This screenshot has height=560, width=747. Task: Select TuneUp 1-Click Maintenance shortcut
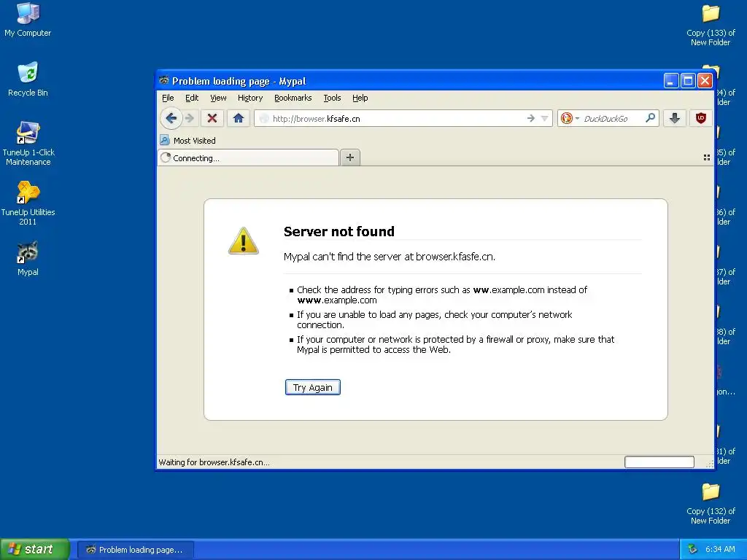(x=28, y=144)
